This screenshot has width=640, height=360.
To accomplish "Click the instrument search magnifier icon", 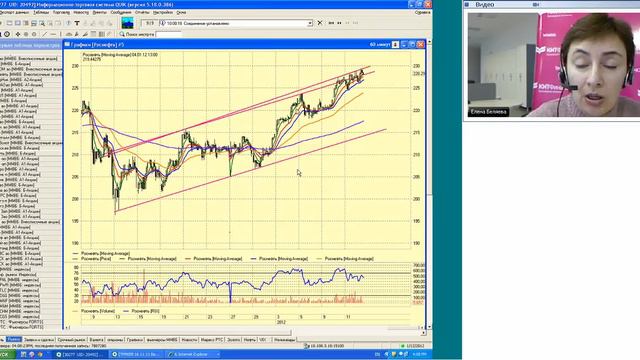I will 122,34.
